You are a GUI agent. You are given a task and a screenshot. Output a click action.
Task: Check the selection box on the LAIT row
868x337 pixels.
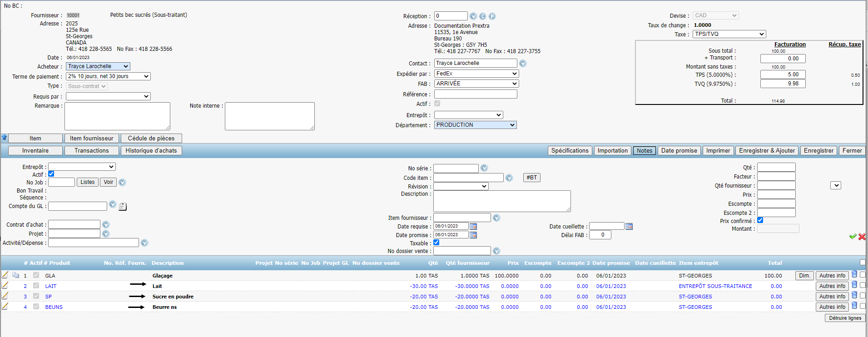(863, 285)
